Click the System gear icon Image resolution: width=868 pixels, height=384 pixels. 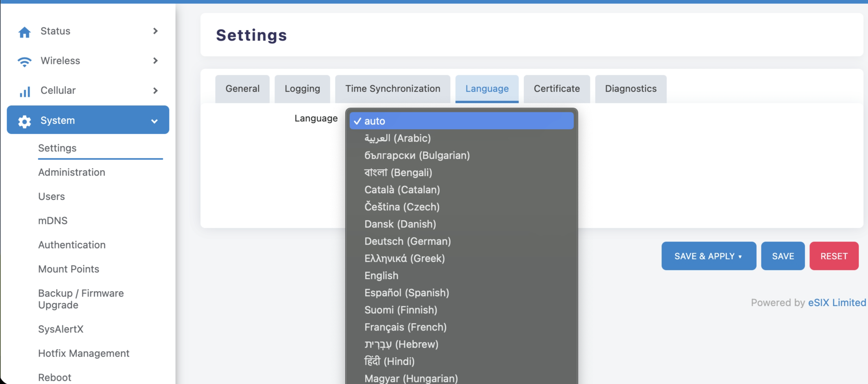point(24,121)
